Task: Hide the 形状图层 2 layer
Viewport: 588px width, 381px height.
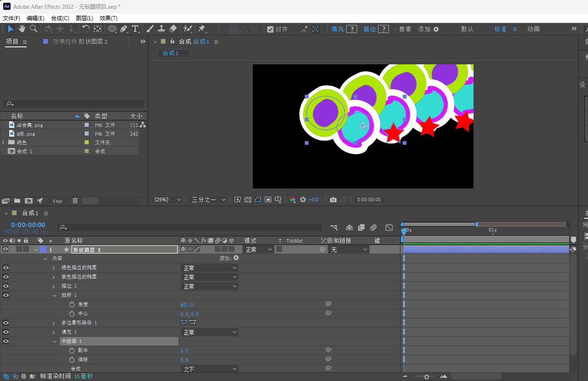Action: (6, 250)
